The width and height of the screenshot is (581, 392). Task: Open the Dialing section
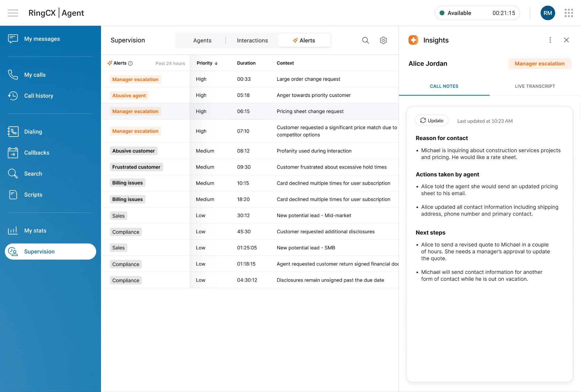pyautogui.click(x=33, y=132)
